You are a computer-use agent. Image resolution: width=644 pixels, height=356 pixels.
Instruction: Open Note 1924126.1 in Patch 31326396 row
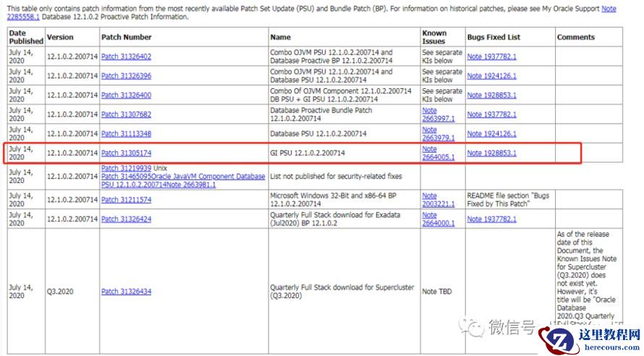click(491, 76)
